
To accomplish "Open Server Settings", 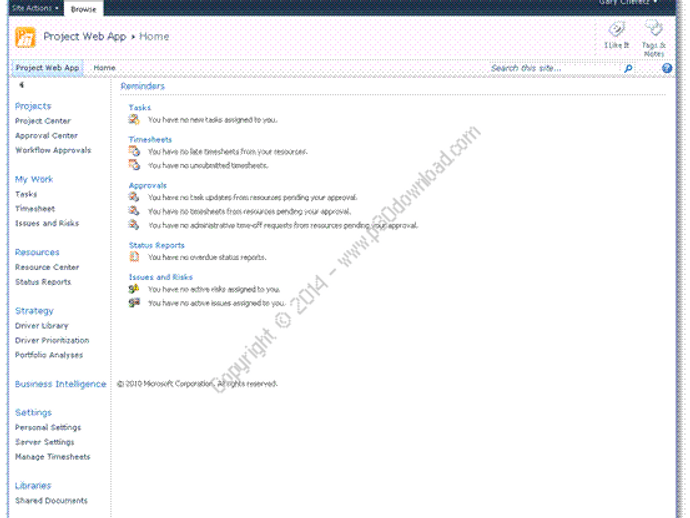I will pos(44,442).
